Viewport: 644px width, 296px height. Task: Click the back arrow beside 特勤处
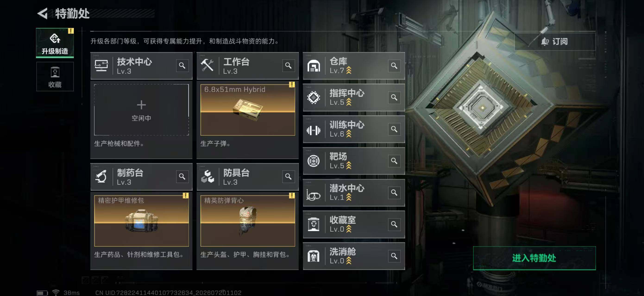pyautogui.click(x=43, y=13)
